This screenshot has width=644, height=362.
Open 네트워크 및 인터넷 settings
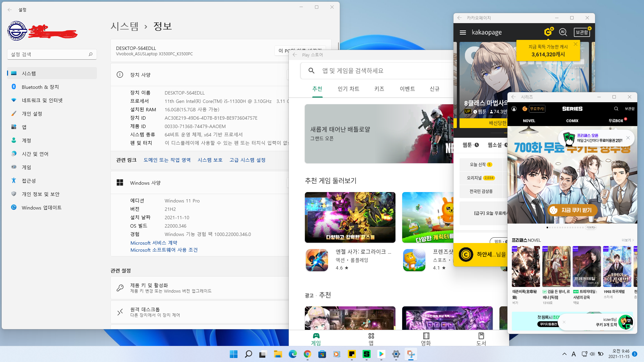click(52, 100)
